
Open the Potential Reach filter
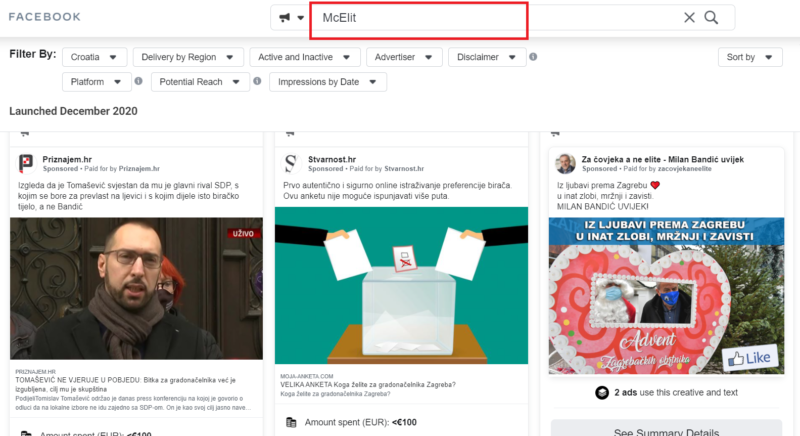pyautogui.click(x=200, y=82)
